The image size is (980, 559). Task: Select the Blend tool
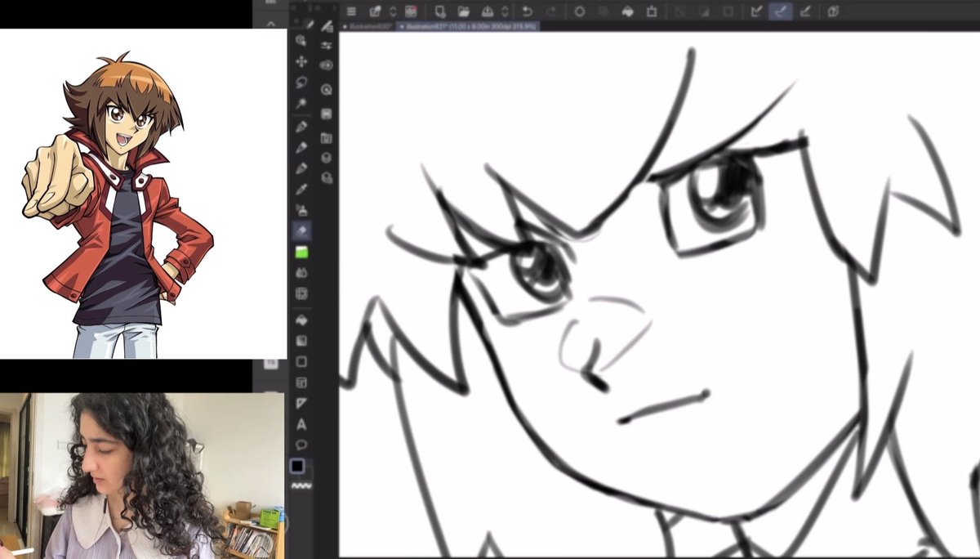tap(301, 273)
